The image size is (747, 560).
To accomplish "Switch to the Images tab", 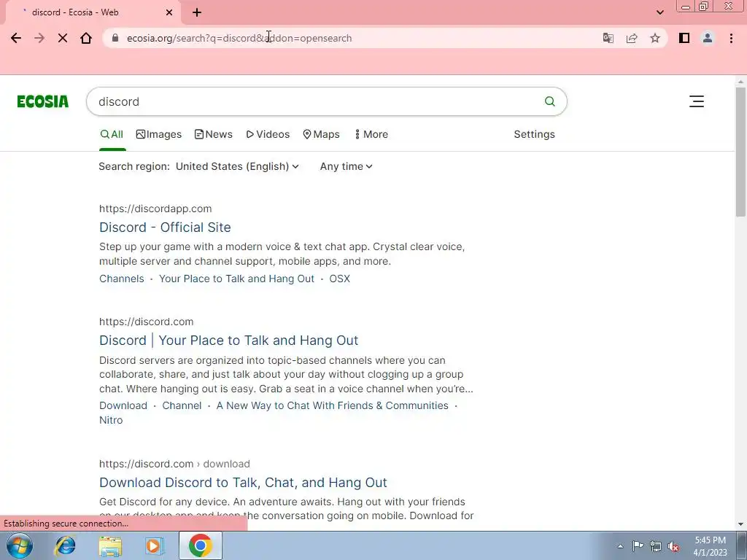I will [158, 134].
